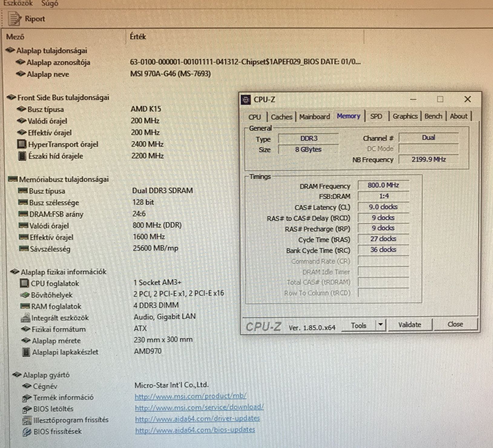Viewport: 493px width, 448px height.
Task: Click the NB Frequency 2199.9 MHz field
Action: coord(429,159)
